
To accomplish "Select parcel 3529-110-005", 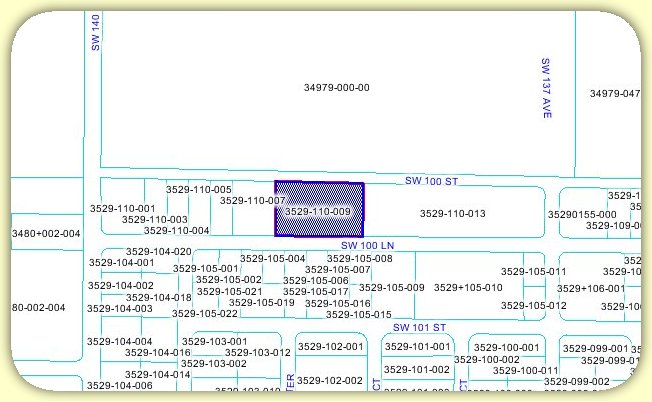I will (x=199, y=189).
